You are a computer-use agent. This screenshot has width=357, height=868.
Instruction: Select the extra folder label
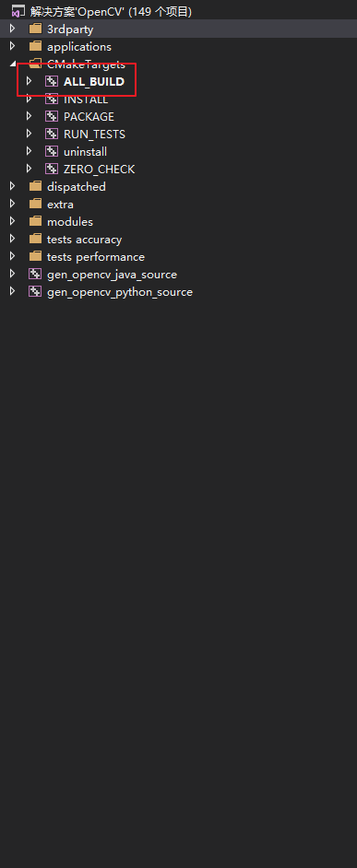pyautogui.click(x=61, y=205)
